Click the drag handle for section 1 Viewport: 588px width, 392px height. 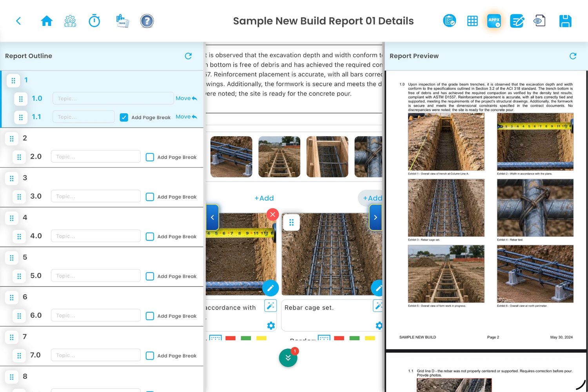point(13,80)
